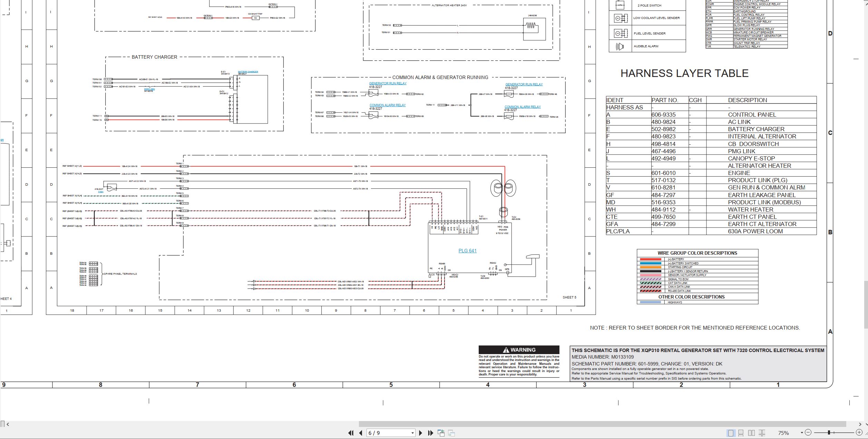
Task: Click the GPS antenna symbol
Action: pyautogui.click(x=533, y=256)
